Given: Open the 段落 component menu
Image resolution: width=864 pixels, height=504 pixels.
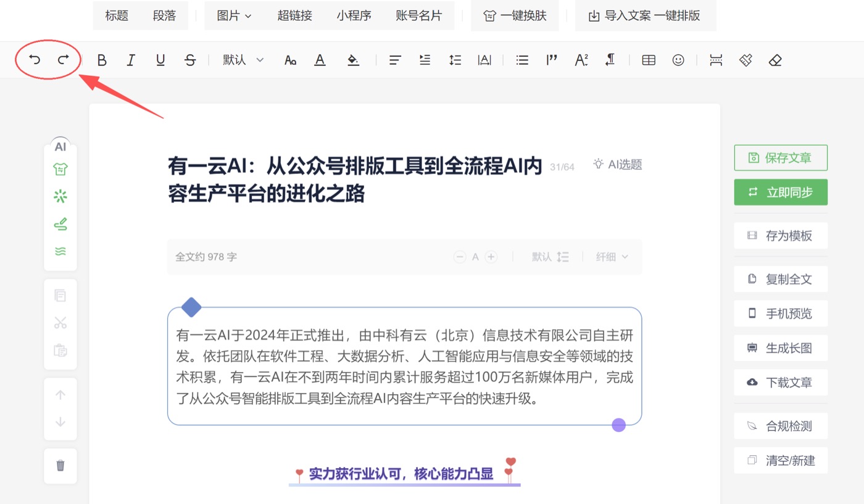Looking at the screenshot, I should click(165, 15).
